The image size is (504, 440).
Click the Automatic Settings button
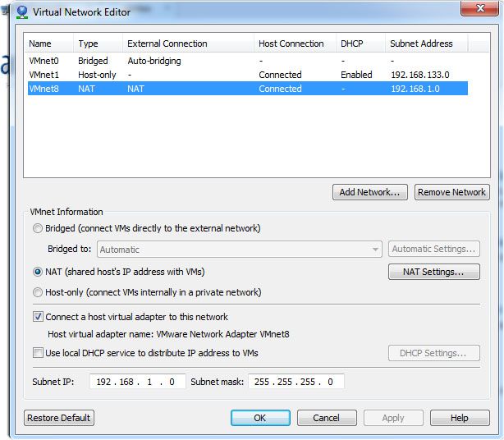click(x=434, y=249)
